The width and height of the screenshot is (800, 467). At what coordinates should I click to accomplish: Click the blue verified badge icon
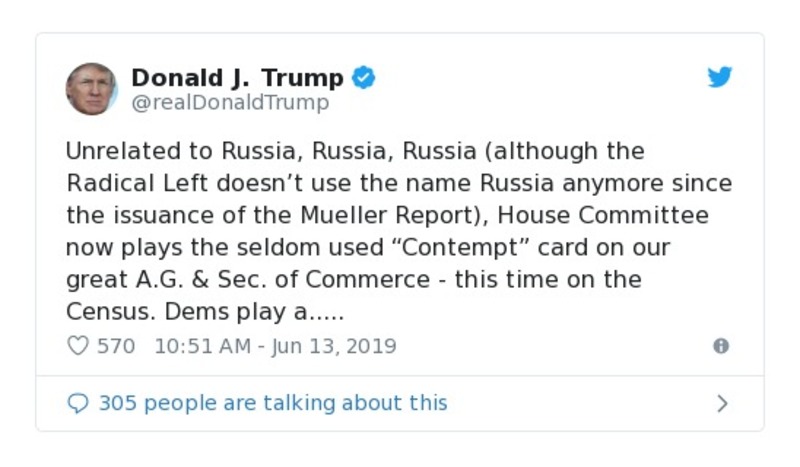click(364, 77)
